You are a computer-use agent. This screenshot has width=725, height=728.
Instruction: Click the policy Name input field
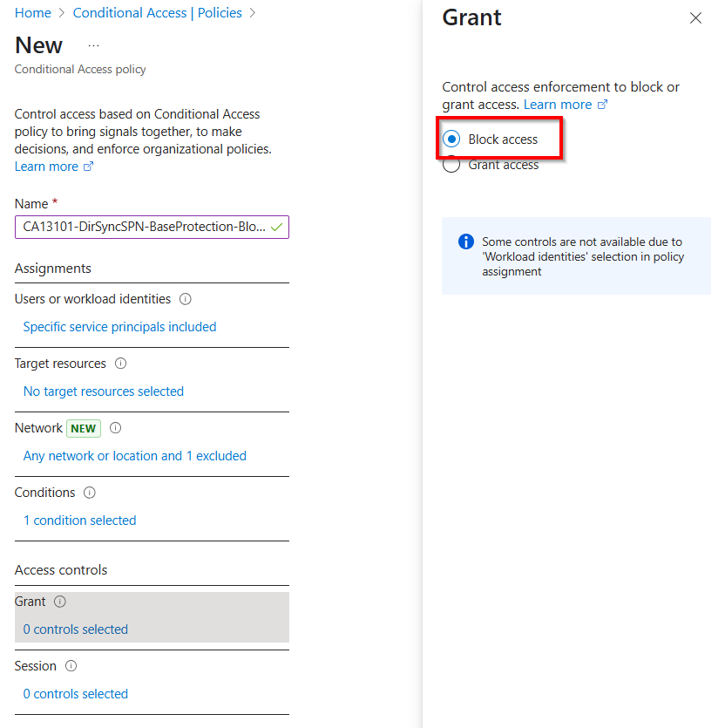point(144,228)
